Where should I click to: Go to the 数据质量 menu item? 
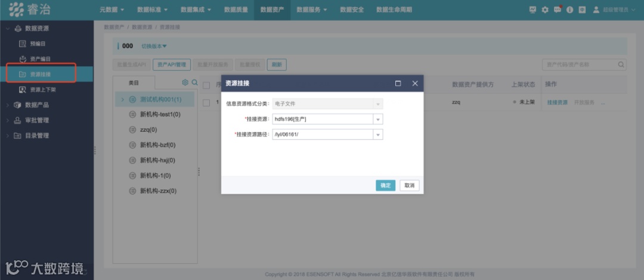pos(236,10)
